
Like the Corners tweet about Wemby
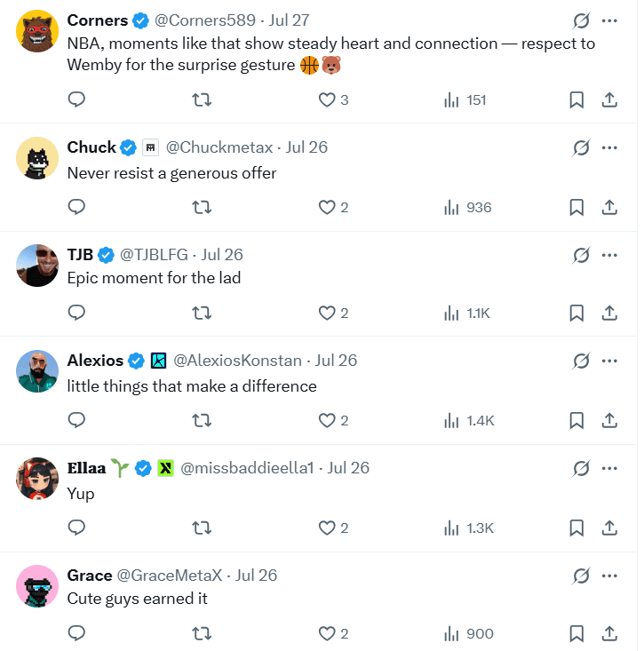[x=332, y=100]
